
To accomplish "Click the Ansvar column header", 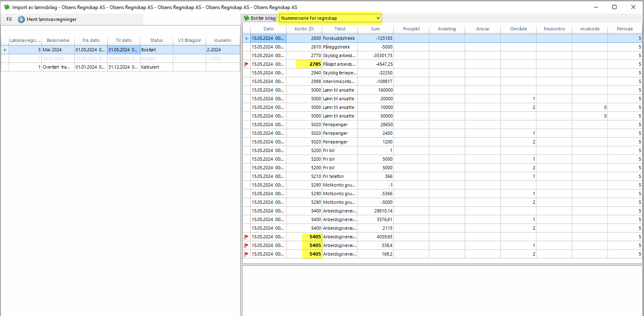I will pyautogui.click(x=483, y=29).
